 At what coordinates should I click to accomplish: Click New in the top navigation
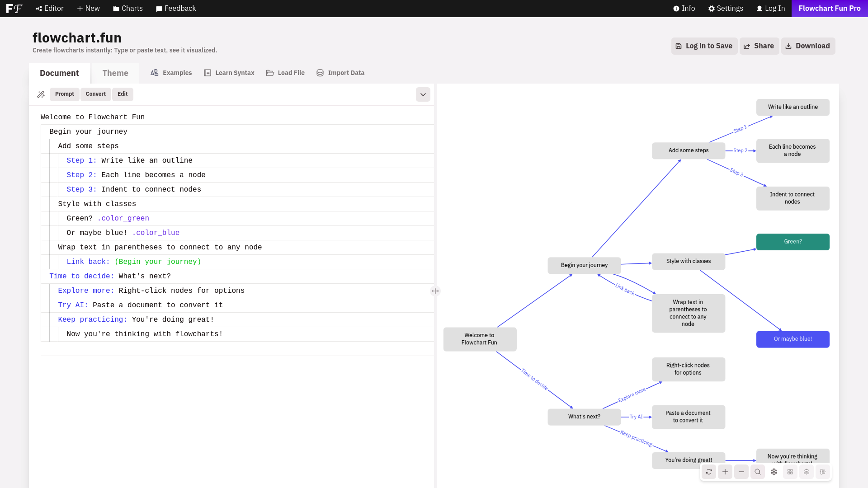point(88,9)
